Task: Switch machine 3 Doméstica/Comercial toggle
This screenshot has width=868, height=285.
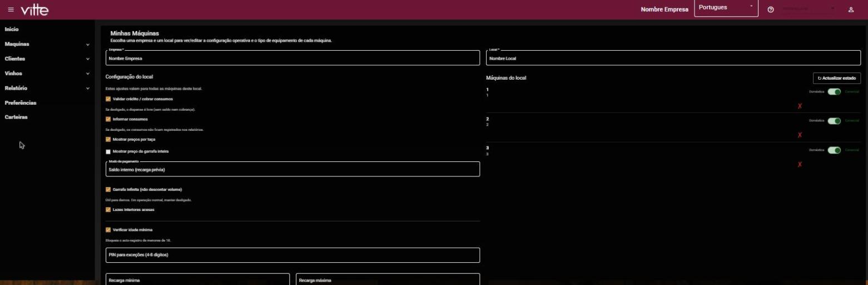Action: pos(834,150)
